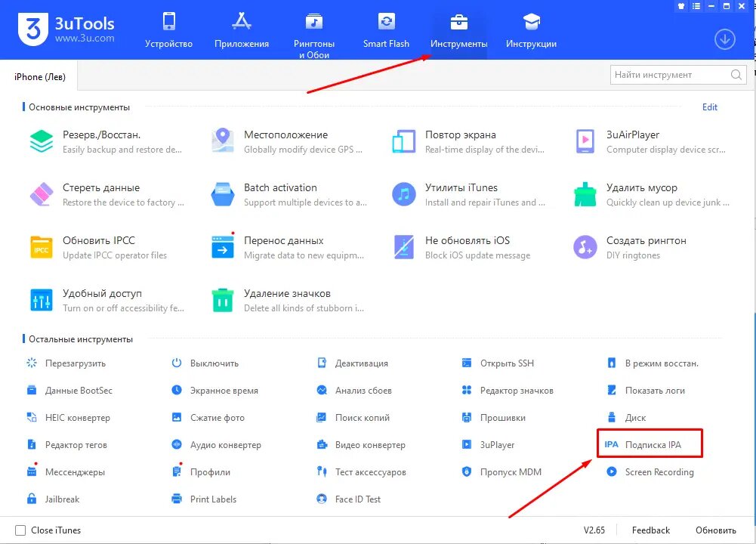Click the Screen Recording play icon
756x544 pixels.
pos(611,471)
